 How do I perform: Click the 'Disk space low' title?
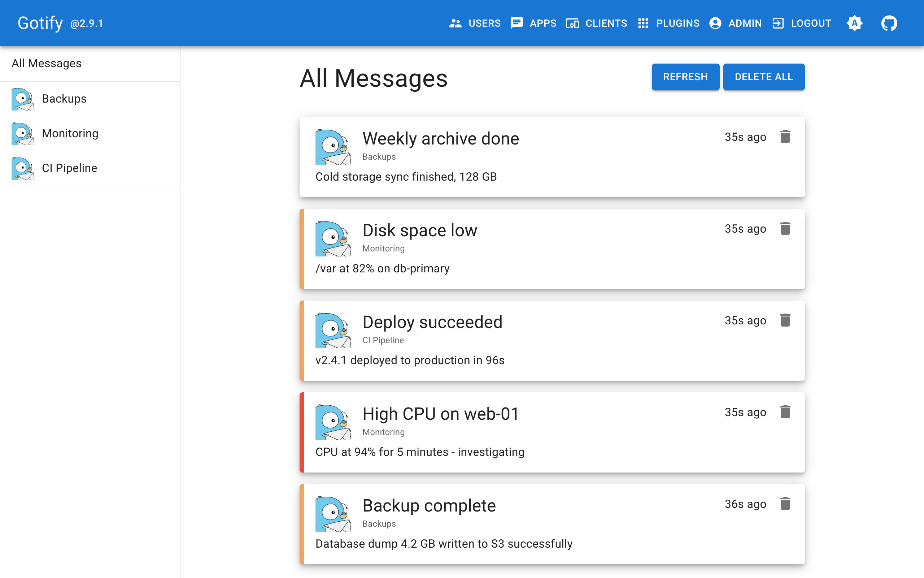pos(420,230)
